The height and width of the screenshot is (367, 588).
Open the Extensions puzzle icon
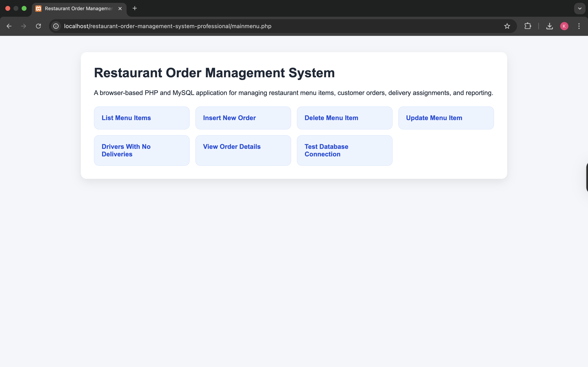point(528,26)
